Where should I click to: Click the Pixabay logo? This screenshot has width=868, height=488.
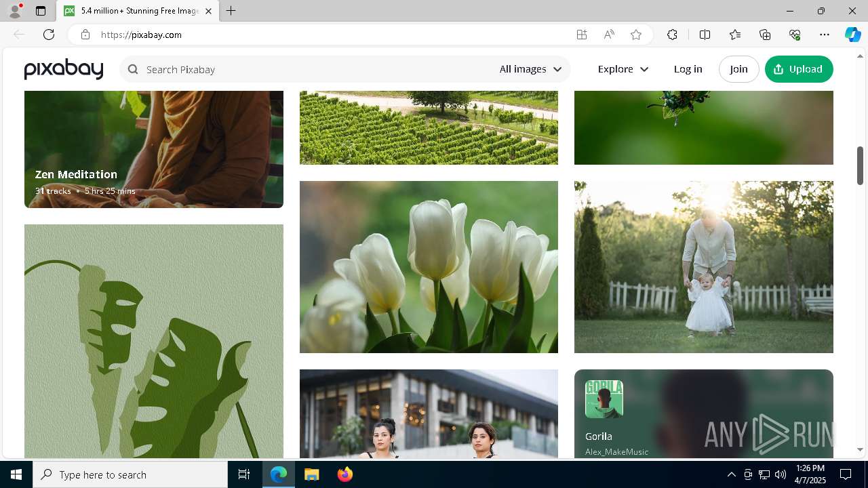pyautogui.click(x=64, y=69)
